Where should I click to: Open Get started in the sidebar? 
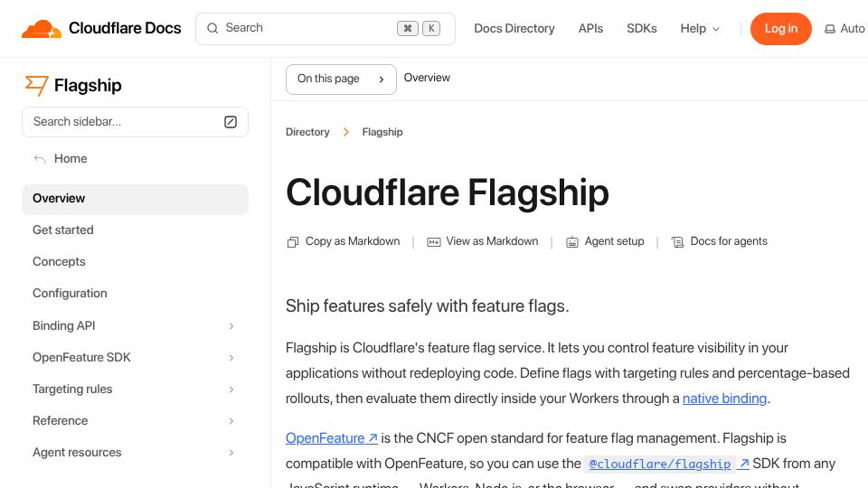click(x=135, y=230)
